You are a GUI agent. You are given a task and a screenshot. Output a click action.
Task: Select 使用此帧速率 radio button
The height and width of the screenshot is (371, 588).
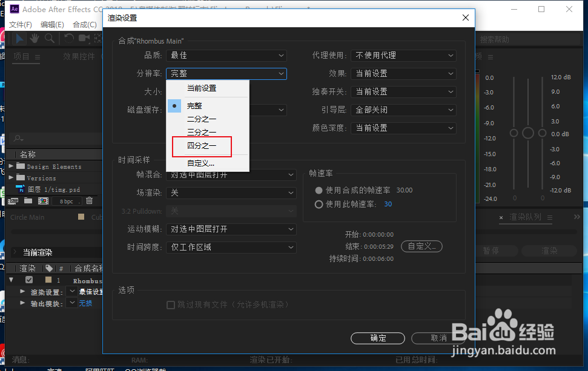[x=319, y=204]
